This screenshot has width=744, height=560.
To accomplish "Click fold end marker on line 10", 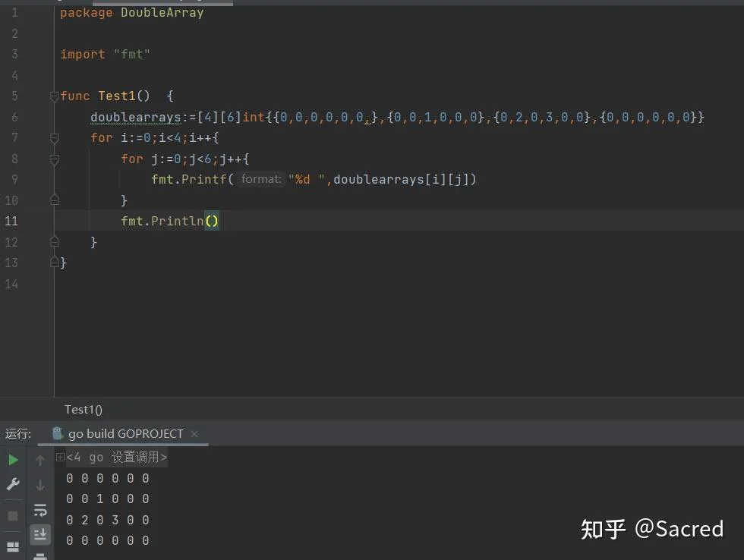I will 54,200.
